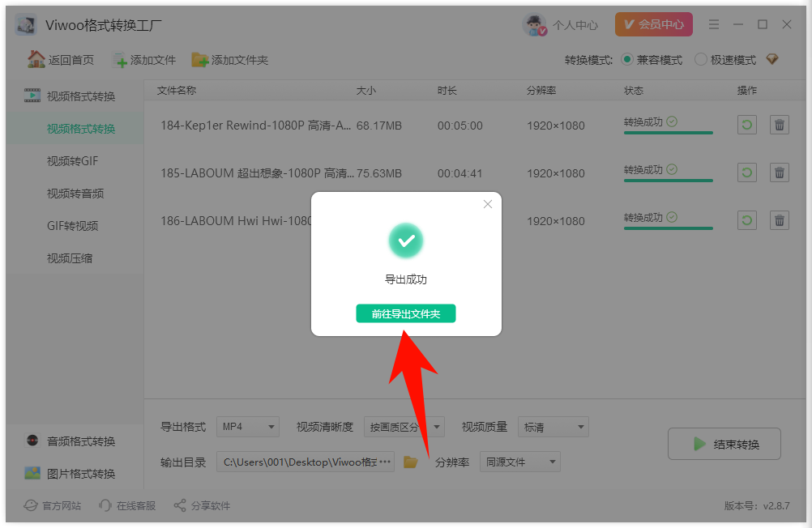
Task: Delete the 184-Kep1er Rewind file
Action: 780,125
